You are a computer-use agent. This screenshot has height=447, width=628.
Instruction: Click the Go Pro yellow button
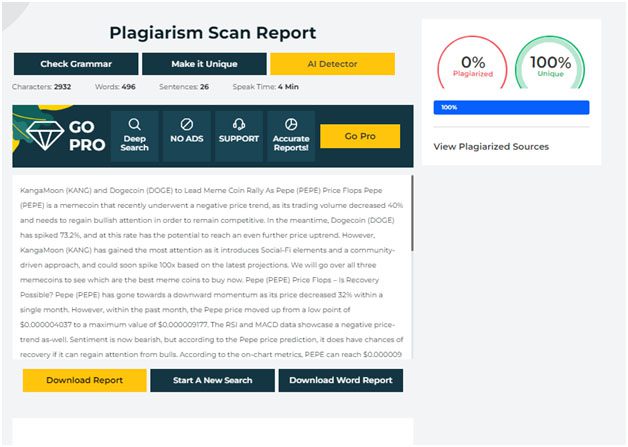[x=360, y=136]
